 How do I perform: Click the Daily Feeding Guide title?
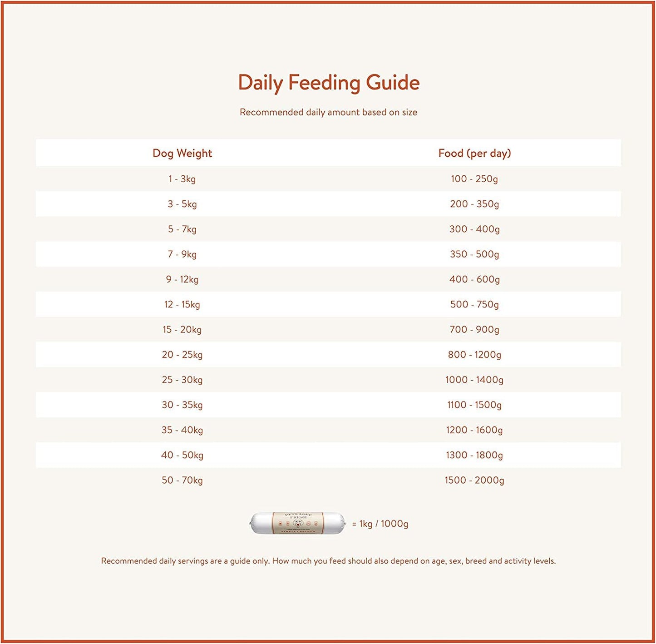point(329,83)
